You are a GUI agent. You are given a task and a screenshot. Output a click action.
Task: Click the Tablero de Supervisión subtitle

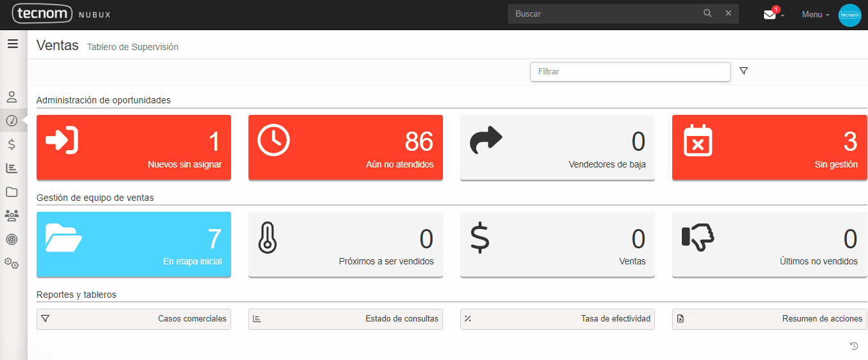click(132, 47)
